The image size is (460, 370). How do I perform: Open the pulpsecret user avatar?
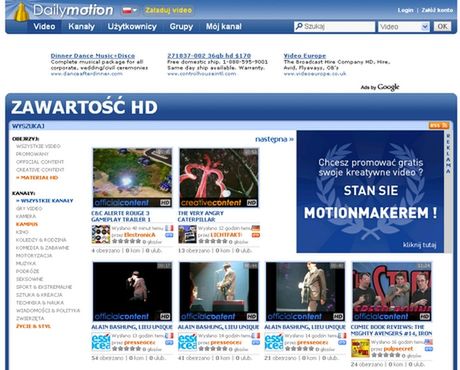tap(360, 348)
